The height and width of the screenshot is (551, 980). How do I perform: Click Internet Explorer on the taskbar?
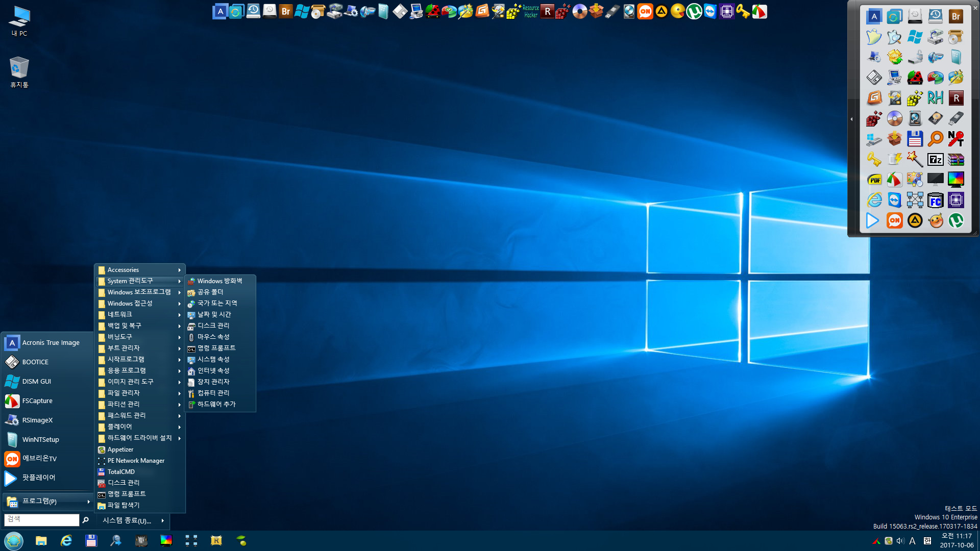point(66,541)
